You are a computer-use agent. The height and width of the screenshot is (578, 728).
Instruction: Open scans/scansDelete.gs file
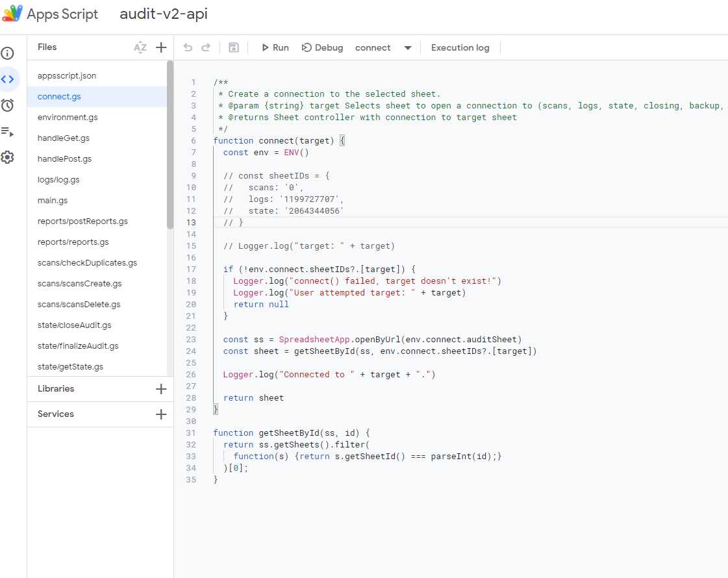(x=79, y=305)
